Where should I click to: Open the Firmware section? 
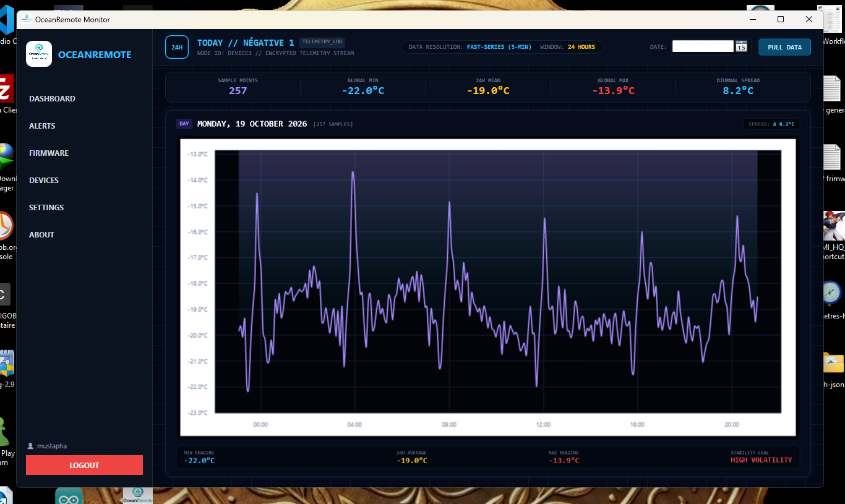click(49, 153)
